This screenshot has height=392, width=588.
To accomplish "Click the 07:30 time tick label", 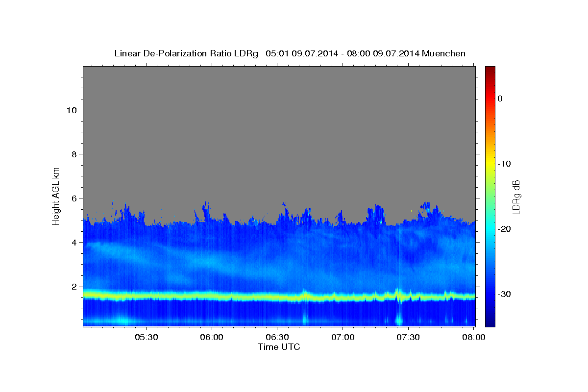I will pos(408,338).
